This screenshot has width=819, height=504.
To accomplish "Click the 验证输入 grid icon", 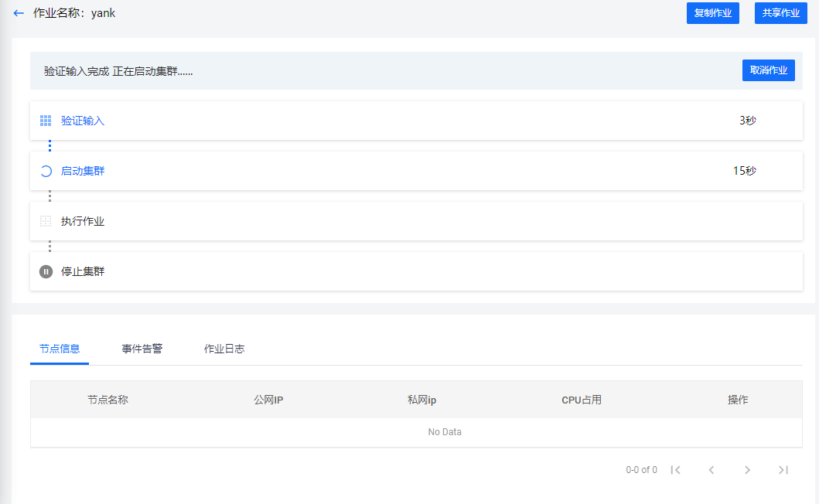I will pos(46,121).
